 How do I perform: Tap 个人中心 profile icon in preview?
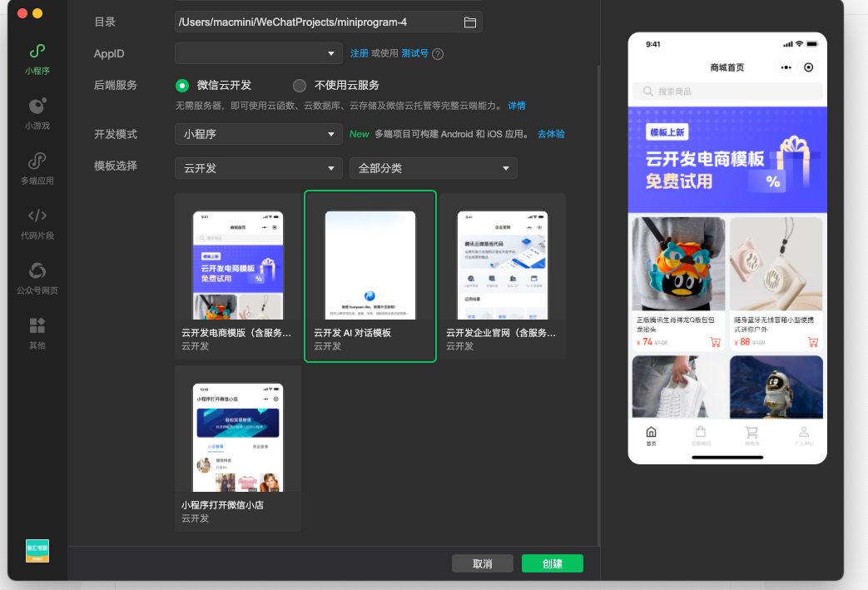(x=804, y=432)
